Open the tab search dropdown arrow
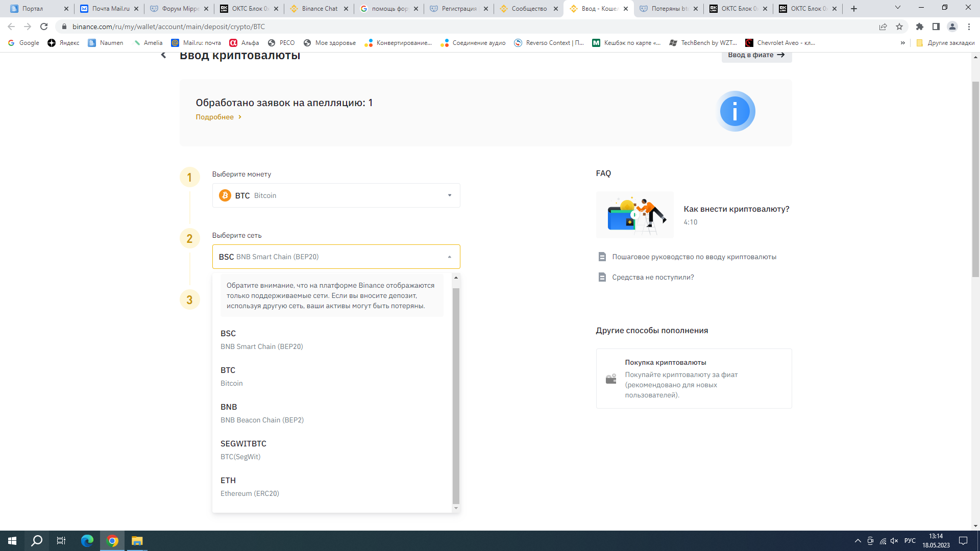This screenshot has width=980, height=551. pyautogui.click(x=898, y=8)
